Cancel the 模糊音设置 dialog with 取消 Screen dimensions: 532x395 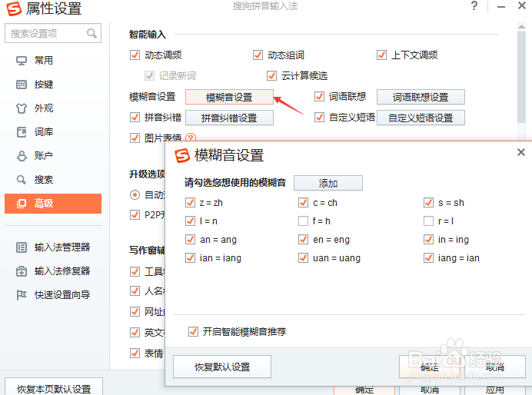(494, 367)
